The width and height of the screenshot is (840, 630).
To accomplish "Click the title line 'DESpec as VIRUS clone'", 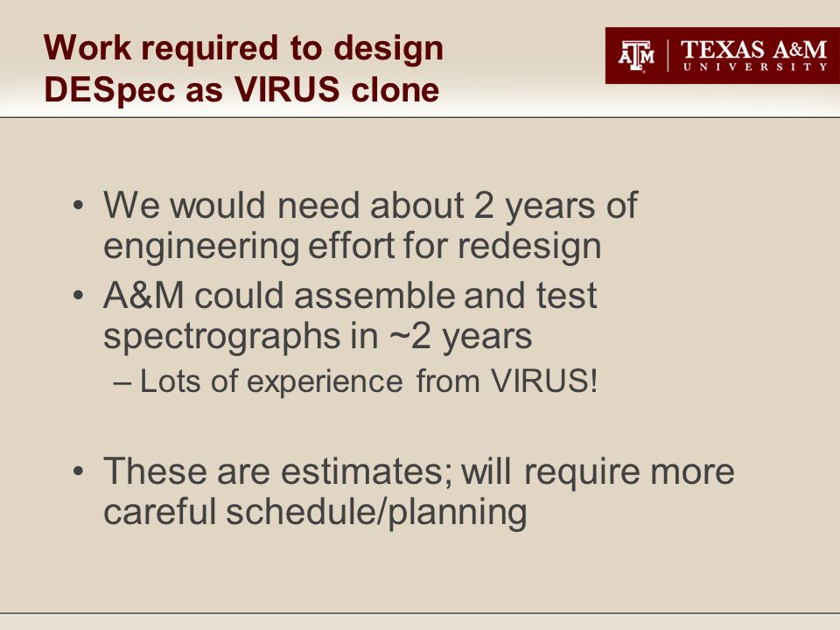I will pyautogui.click(x=241, y=89).
